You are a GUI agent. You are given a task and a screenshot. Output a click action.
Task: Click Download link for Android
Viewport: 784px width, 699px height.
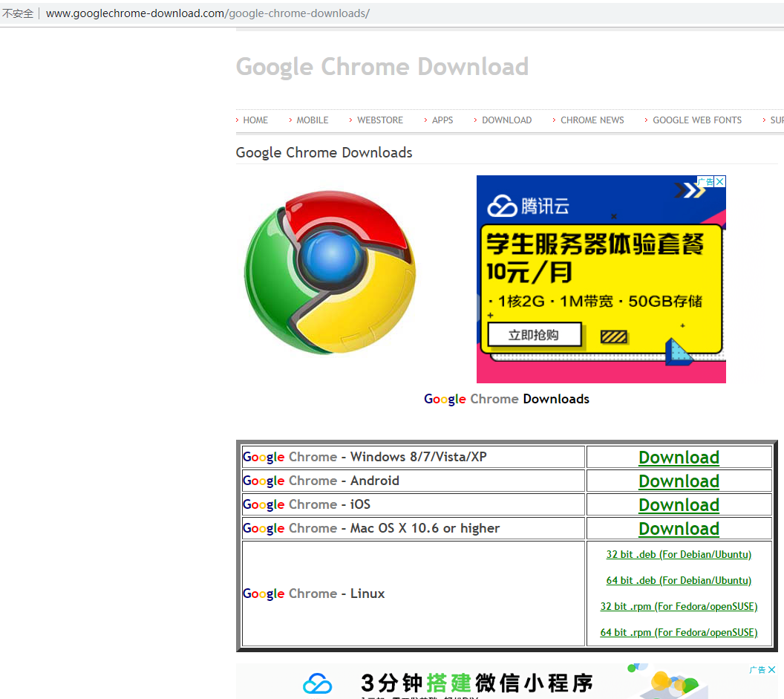click(679, 481)
